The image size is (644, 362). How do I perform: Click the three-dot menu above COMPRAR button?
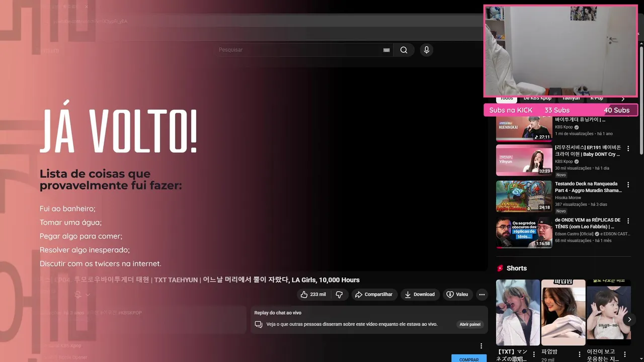(481, 346)
